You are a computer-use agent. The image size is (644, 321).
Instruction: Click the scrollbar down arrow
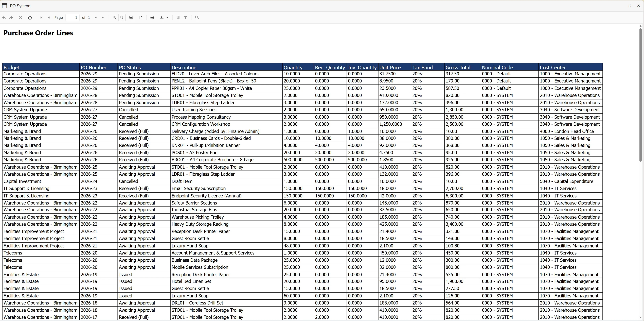point(640,317)
